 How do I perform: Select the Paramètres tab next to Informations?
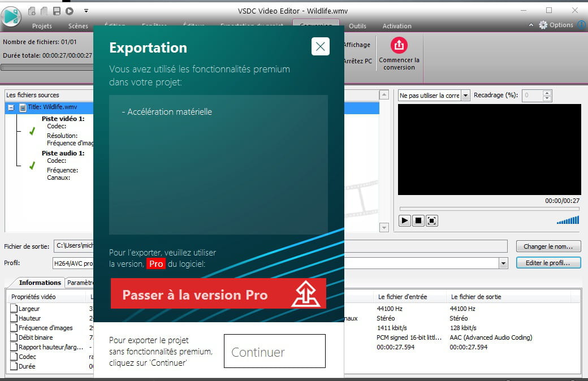click(80, 283)
